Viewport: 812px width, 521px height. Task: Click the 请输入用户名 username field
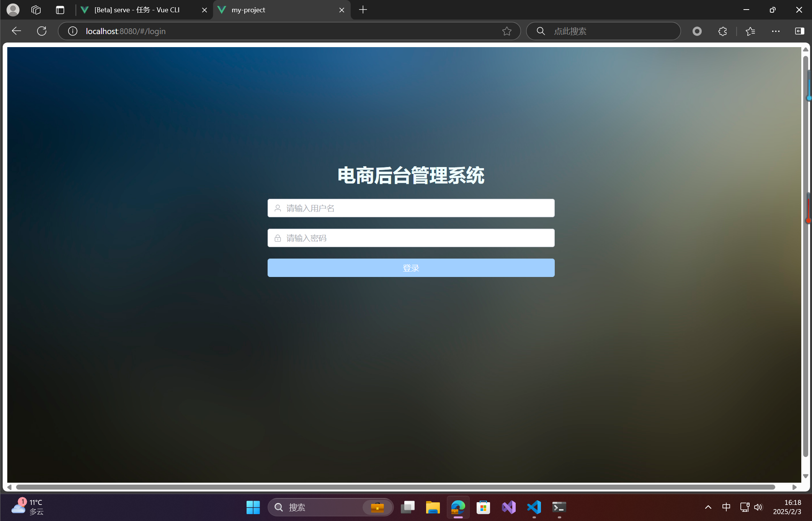click(411, 208)
